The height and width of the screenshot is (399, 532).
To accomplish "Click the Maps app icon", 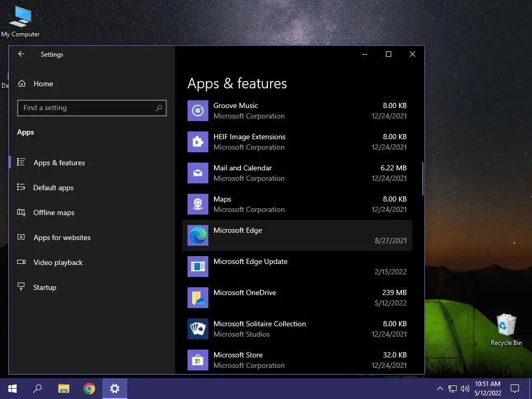I will point(198,204).
